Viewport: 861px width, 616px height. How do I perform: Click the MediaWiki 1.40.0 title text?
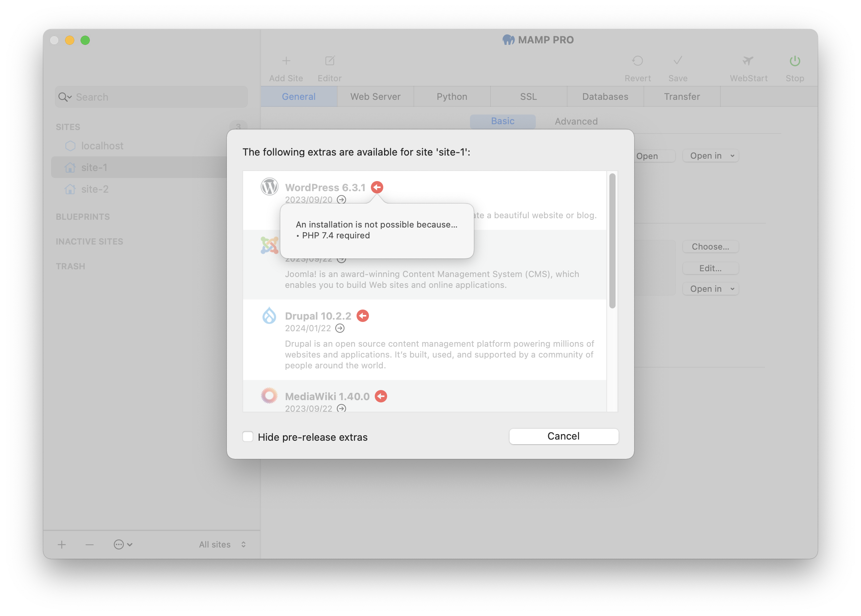tap(327, 396)
